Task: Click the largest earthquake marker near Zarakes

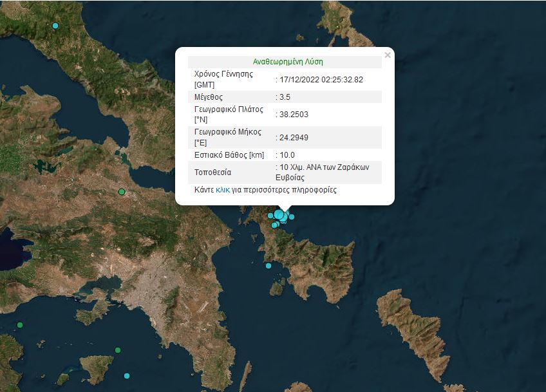Action: pos(279,214)
